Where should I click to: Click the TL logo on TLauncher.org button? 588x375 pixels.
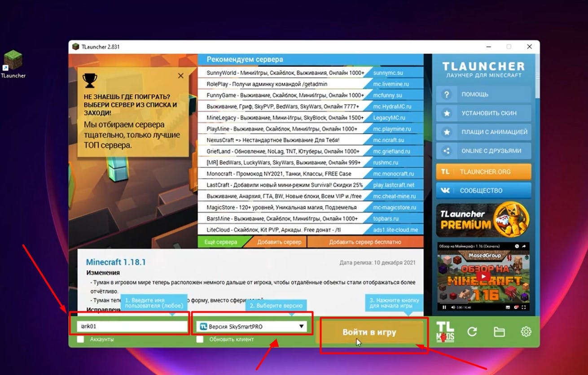tap(445, 172)
